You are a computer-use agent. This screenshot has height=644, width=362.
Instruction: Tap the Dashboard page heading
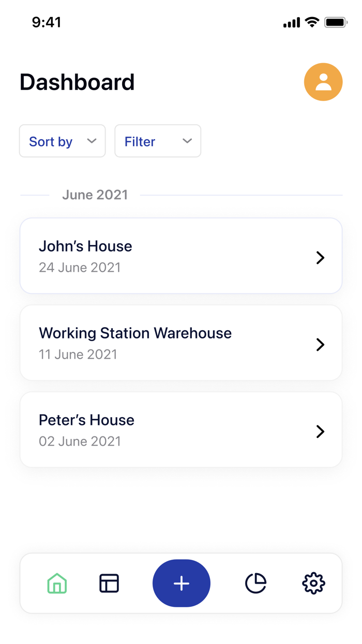77,82
